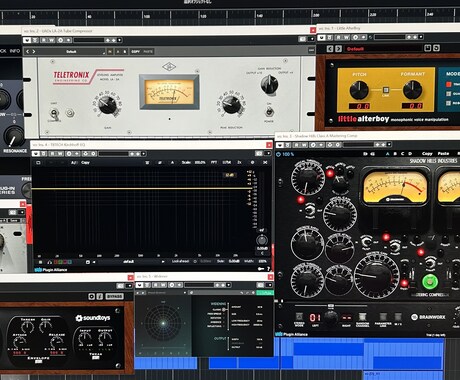Image resolution: width=460 pixels, height=380 pixels.
Task: Click Copy in the Shadow Hills toolbar
Action: coord(427,154)
